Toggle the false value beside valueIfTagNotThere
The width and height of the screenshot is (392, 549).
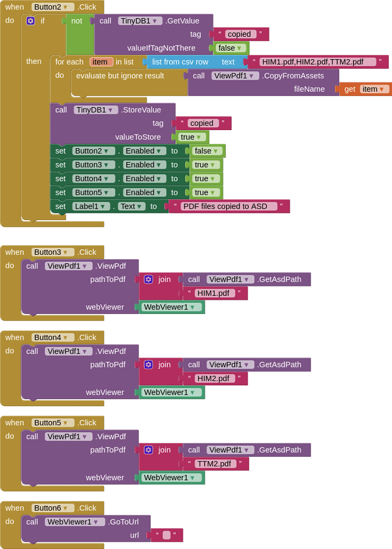click(230, 48)
